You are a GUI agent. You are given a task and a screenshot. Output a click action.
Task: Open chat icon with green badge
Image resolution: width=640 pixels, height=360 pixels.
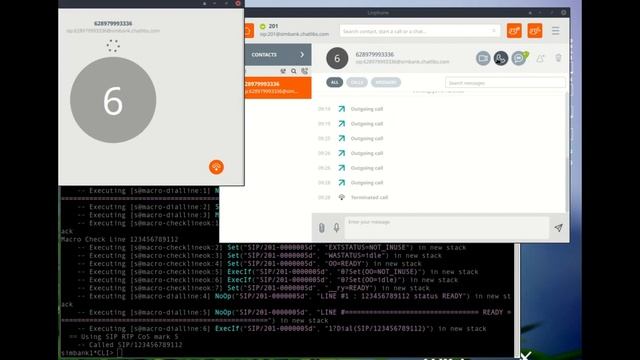(519, 58)
